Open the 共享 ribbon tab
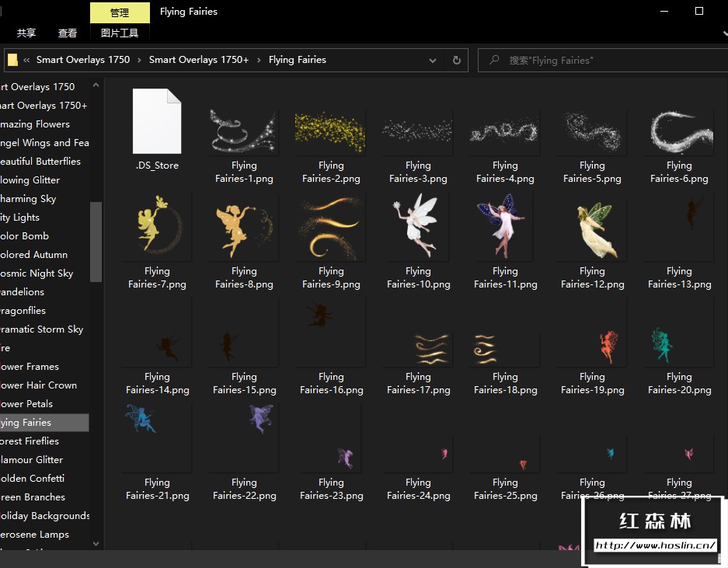This screenshot has width=728, height=568. [26, 33]
